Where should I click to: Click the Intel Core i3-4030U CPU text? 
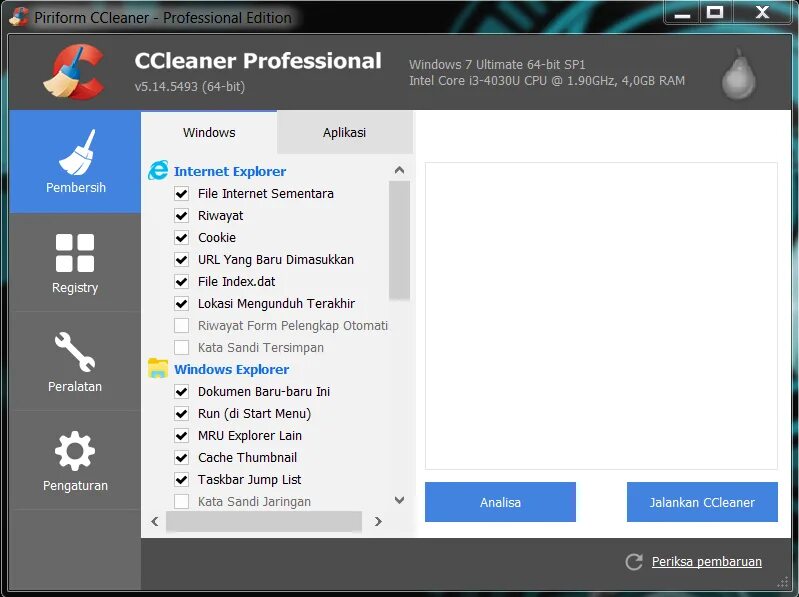[547, 80]
